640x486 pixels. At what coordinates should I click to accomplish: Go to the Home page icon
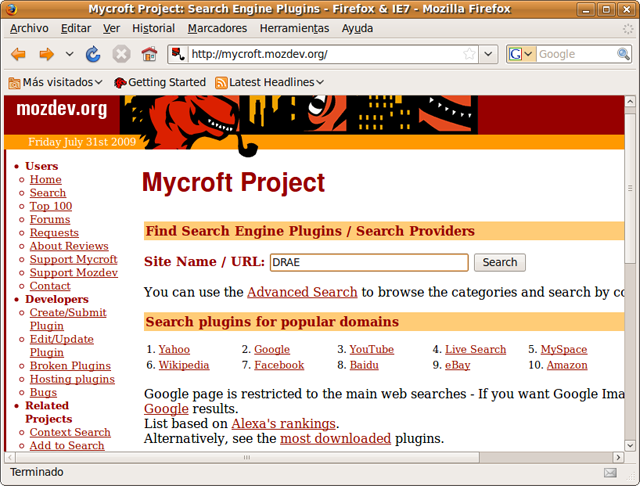pyautogui.click(x=149, y=54)
